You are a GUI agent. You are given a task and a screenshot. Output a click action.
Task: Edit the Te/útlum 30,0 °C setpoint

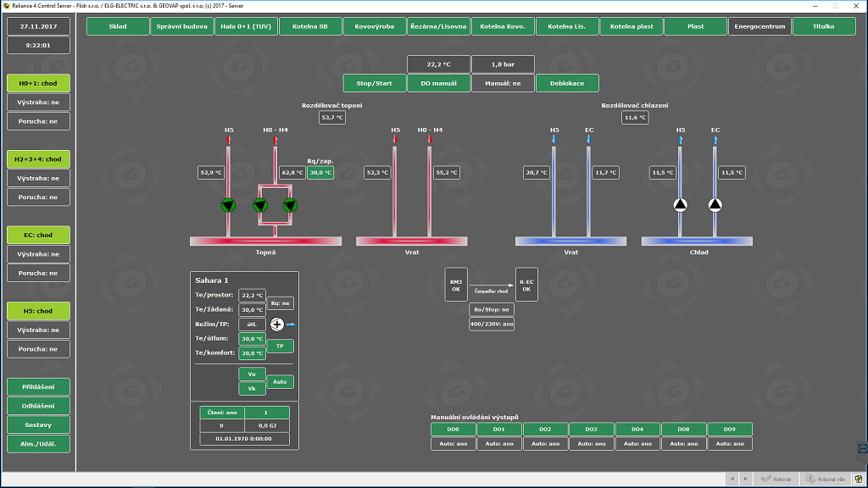point(252,339)
